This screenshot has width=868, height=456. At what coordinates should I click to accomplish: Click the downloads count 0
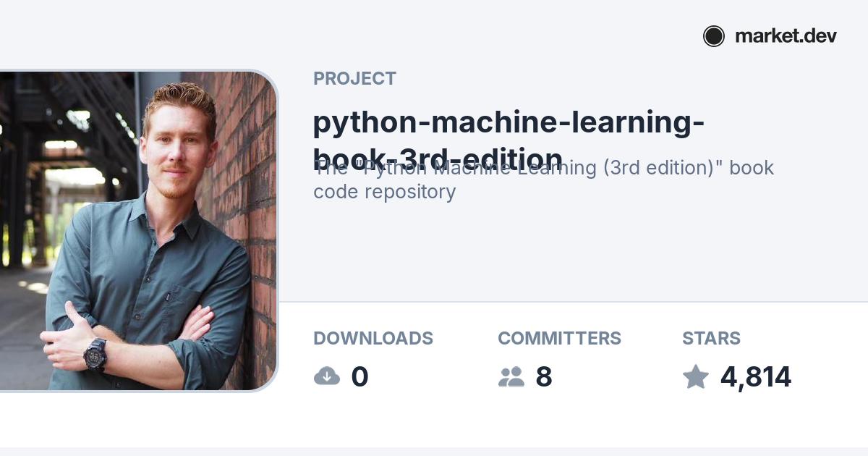[x=359, y=377]
